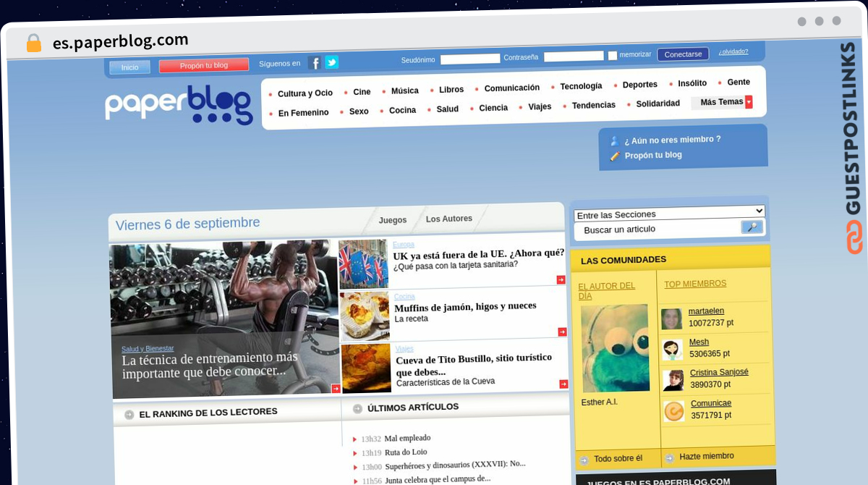Open the Tendencias category
The width and height of the screenshot is (868, 485).
[x=594, y=105]
